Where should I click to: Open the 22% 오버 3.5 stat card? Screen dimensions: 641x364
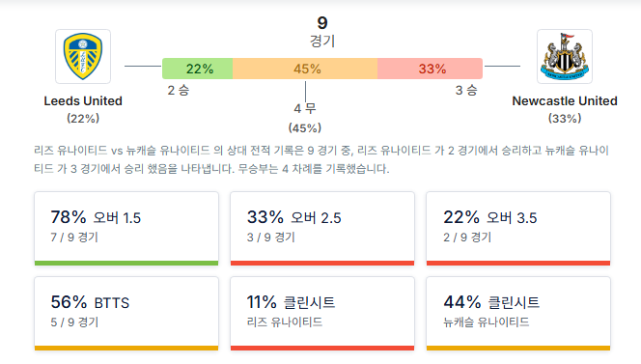tap(518, 229)
